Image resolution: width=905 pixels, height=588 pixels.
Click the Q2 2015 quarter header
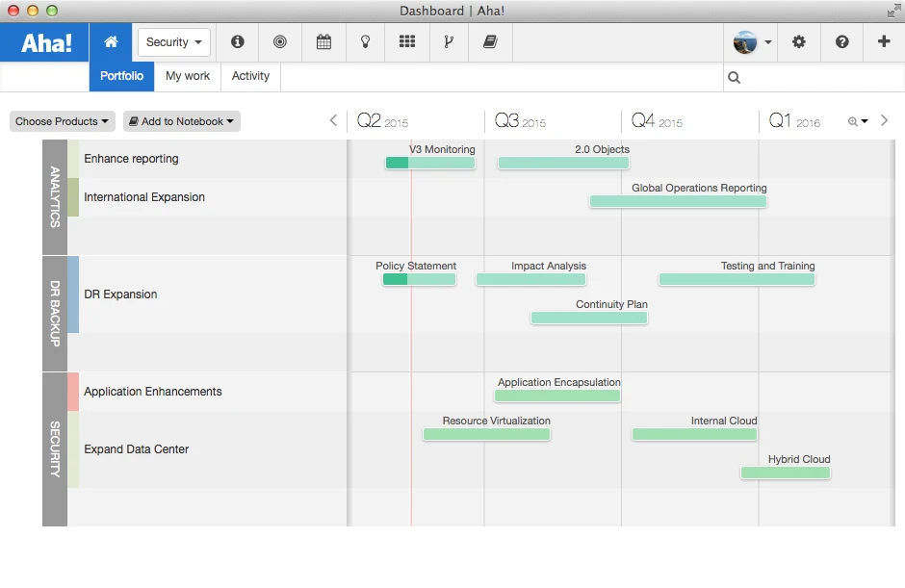[x=382, y=121]
